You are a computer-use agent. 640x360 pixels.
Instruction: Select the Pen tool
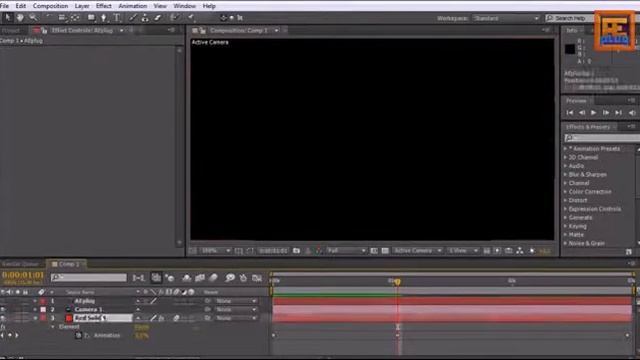point(104,18)
